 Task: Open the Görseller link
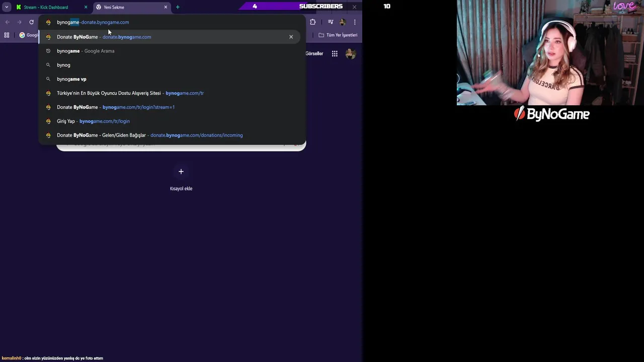point(314,53)
